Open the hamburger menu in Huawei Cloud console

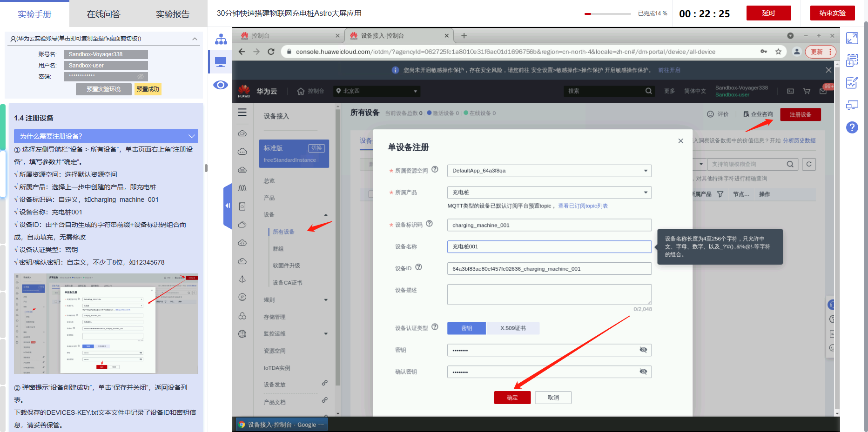point(242,113)
